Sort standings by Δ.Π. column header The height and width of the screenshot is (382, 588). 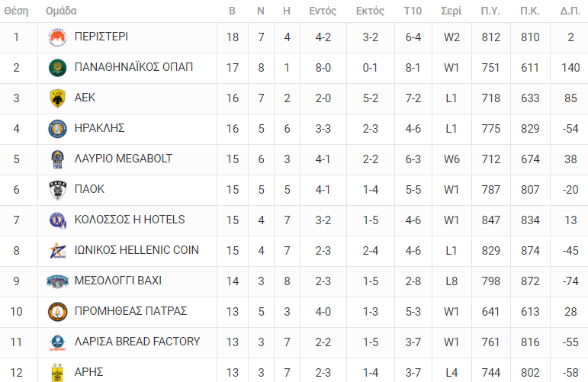570,11
